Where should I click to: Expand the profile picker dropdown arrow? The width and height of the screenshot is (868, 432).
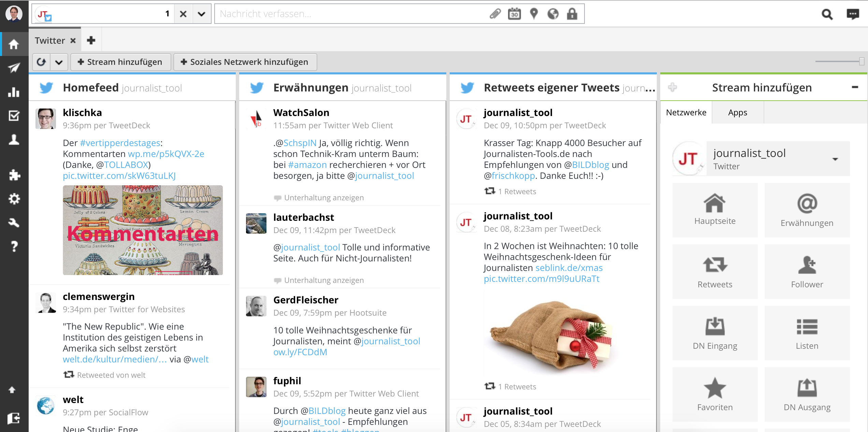coord(202,14)
